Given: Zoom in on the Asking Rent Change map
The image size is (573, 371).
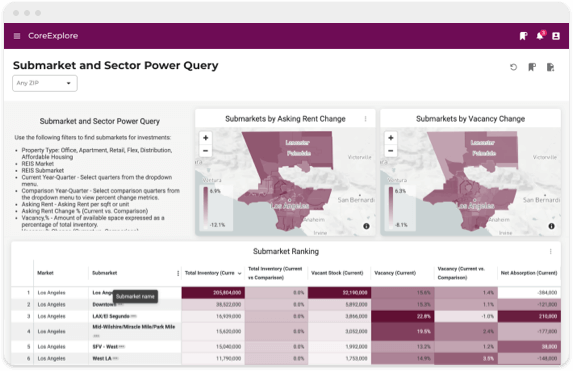Looking at the screenshot, I should pyautogui.click(x=206, y=138).
